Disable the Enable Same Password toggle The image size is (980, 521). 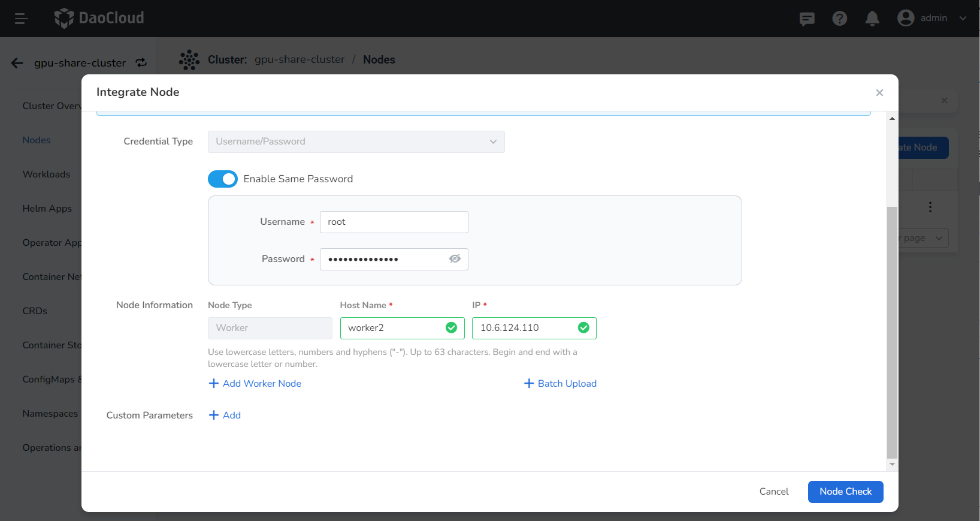223,179
